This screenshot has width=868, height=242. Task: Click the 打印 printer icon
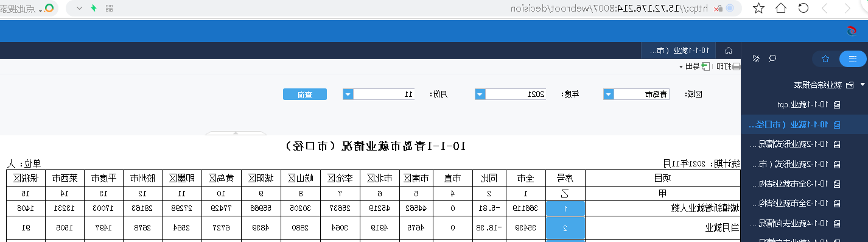736,66
